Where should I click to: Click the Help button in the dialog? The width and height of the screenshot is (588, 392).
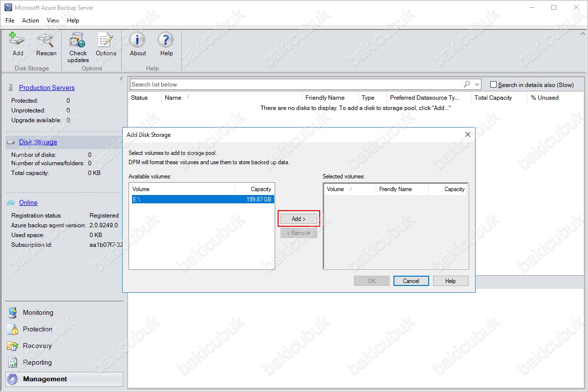point(451,281)
